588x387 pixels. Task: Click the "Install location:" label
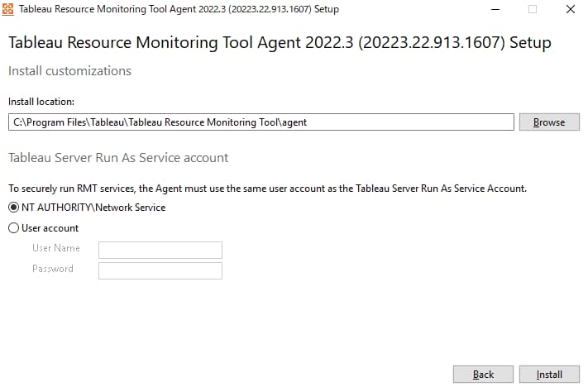point(41,102)
